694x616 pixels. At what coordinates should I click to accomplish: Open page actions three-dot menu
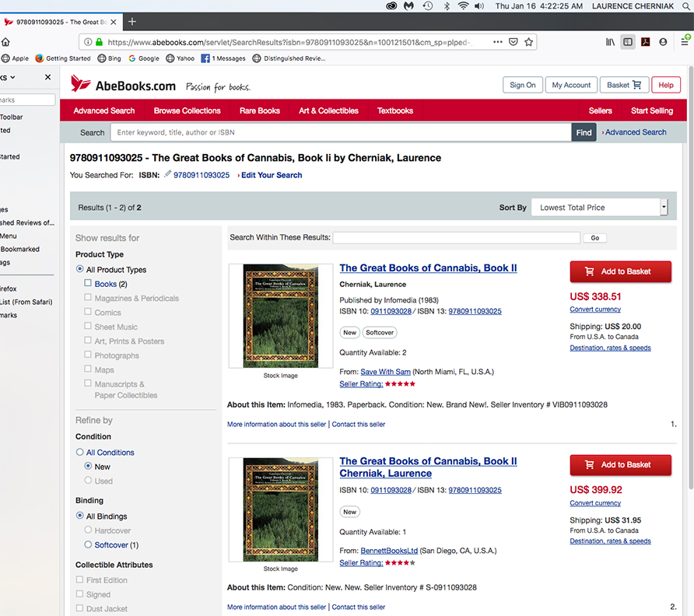(x=498, y=42)
